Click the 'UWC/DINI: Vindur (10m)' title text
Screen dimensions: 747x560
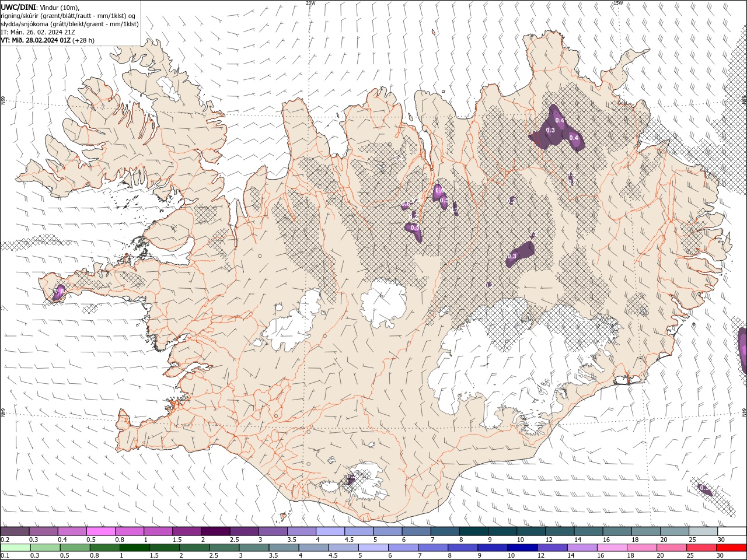pyautogui.click(x=40, y=6)
